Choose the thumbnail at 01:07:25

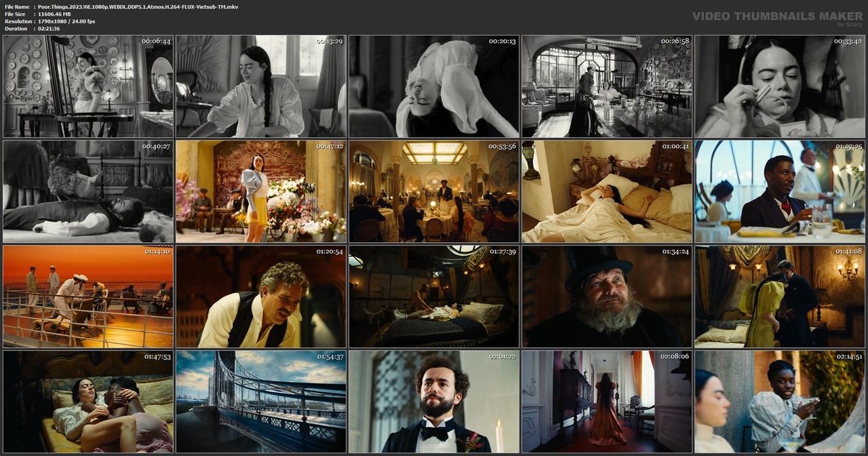pos(780,191)
